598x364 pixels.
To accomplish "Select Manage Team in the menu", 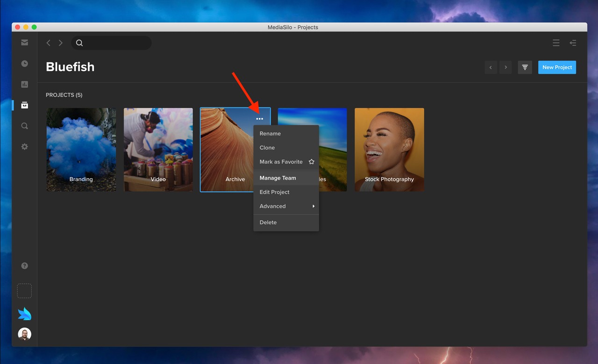I will click(x=286, y=178).
